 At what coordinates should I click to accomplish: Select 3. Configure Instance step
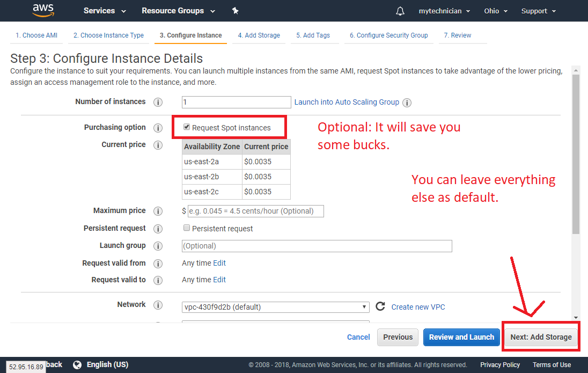click(x=190, y=35)
